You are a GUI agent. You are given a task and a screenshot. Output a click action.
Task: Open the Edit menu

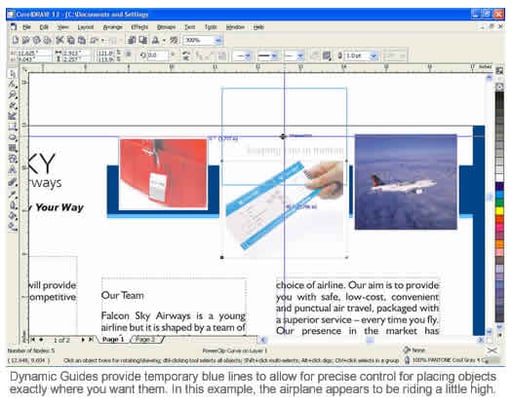coord(44,27)
